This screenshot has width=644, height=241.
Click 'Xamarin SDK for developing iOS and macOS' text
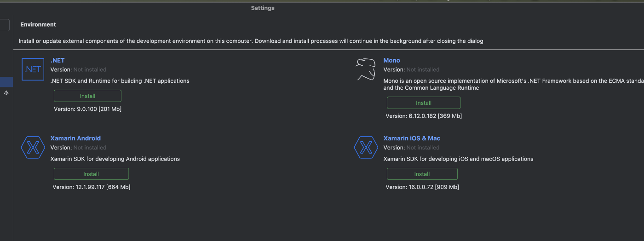pos(458,159)
